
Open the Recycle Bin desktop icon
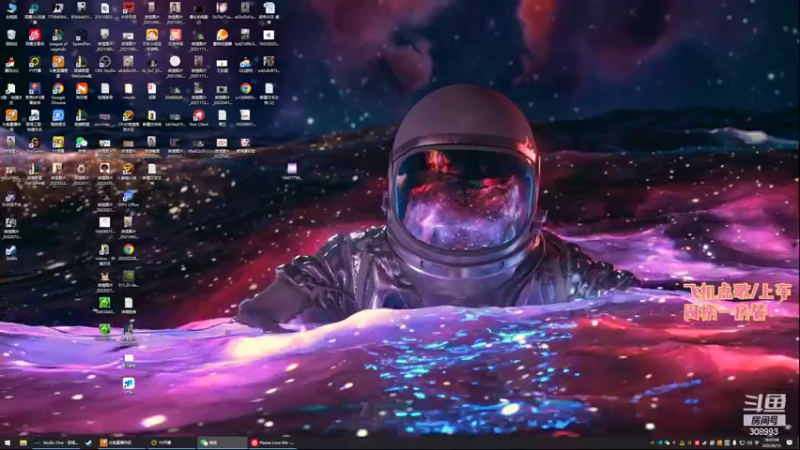tap(11, 38)
